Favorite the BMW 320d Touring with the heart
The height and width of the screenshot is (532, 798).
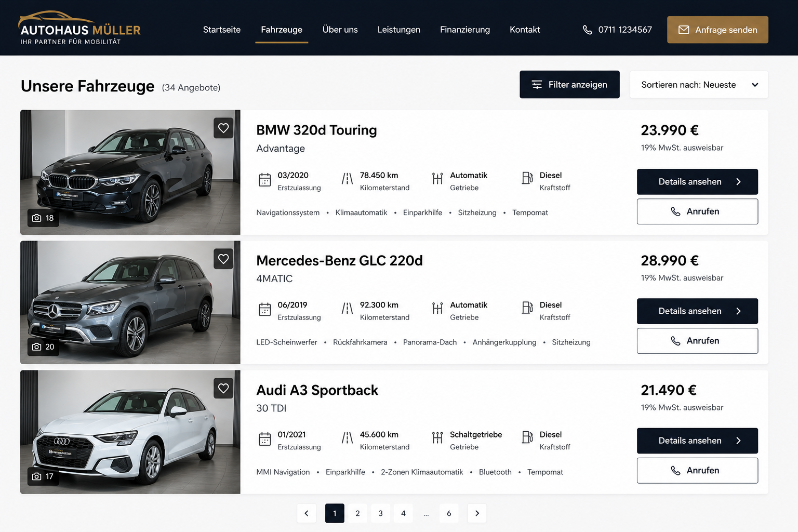[x=223, y=128]
